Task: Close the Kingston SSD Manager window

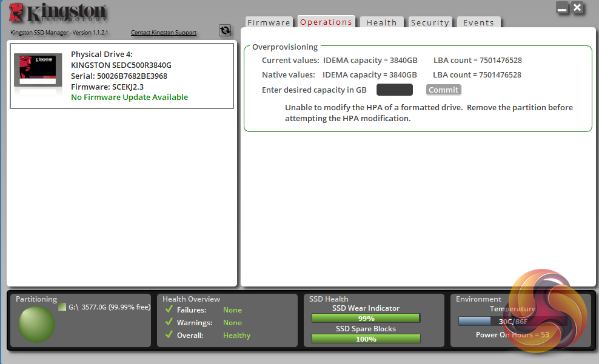Action: click(x=578, y=8)
